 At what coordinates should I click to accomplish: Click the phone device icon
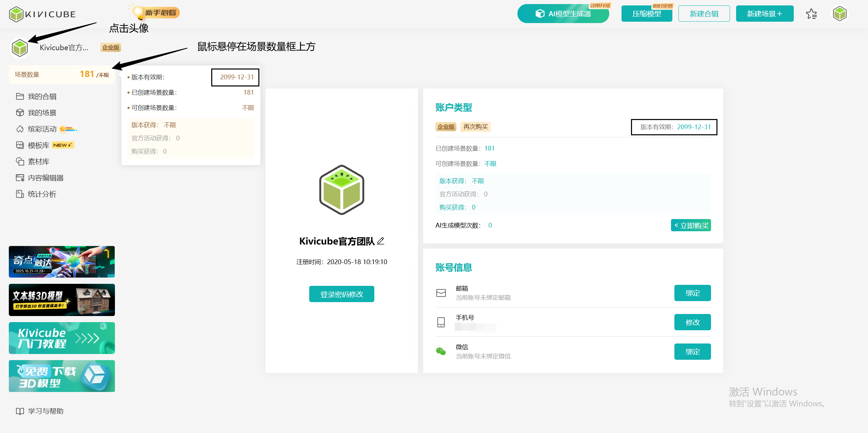pyautogui.click(x=441, y=322)
